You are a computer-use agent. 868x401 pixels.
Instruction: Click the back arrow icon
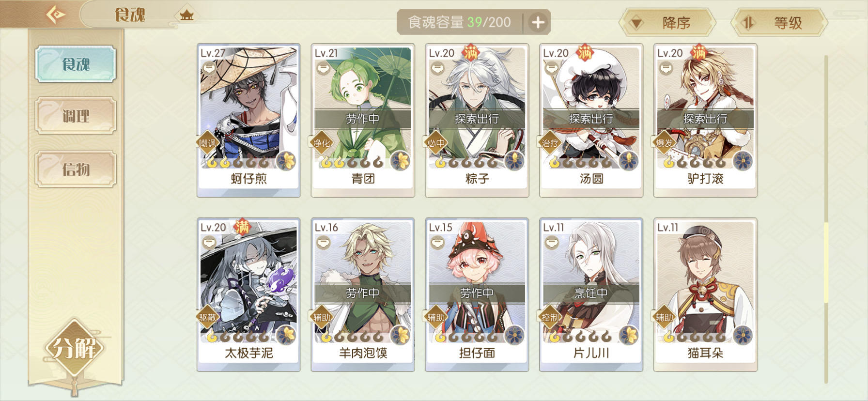click(56, 15)
